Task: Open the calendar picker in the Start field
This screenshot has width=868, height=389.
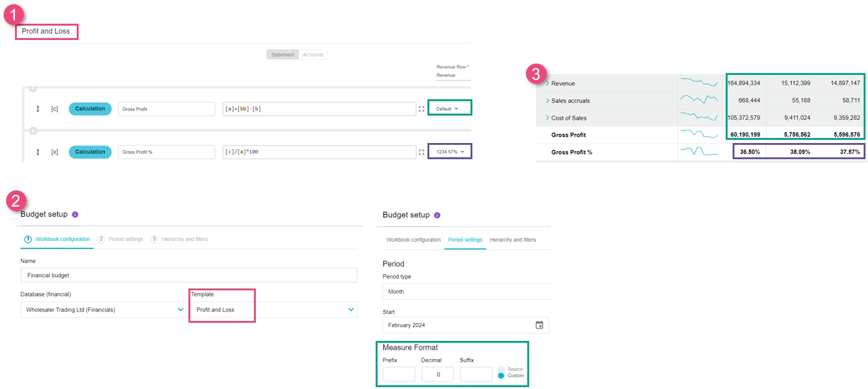Action: 539,325
